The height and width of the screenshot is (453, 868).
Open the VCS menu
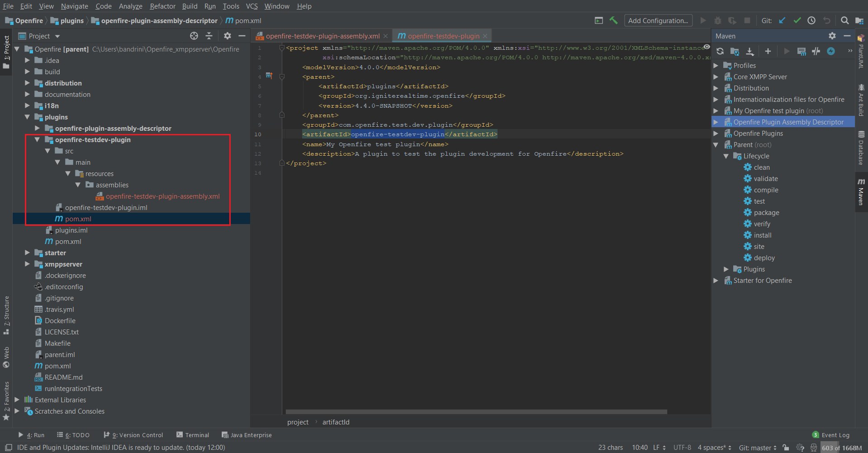251,6
